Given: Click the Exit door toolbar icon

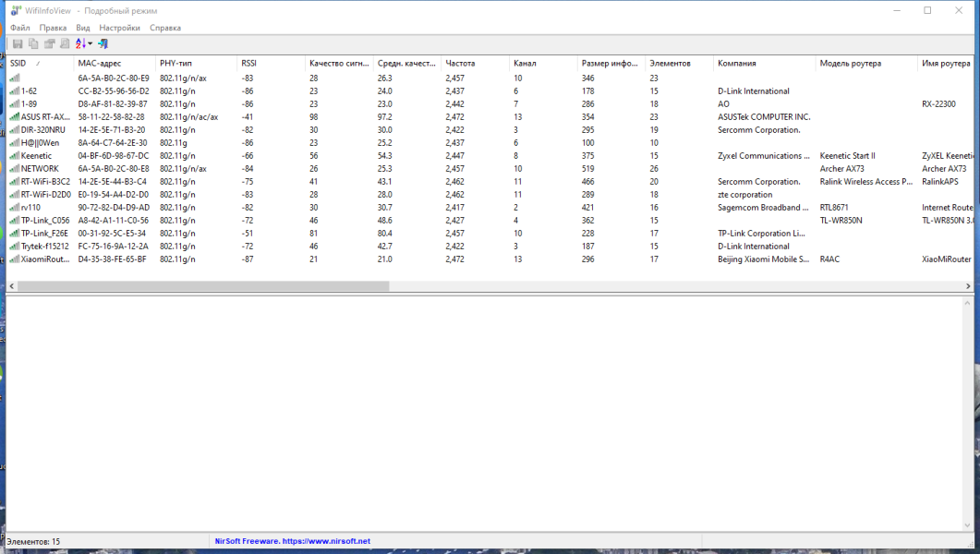Looking at the screenshot, I should [103, 43].
